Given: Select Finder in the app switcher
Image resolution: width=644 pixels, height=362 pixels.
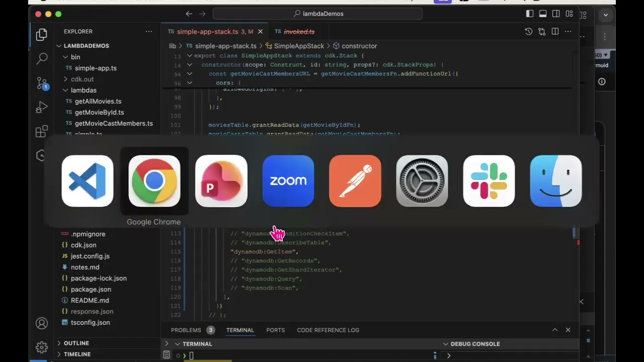Looking at the screenshot, I should tap(556, 181).
